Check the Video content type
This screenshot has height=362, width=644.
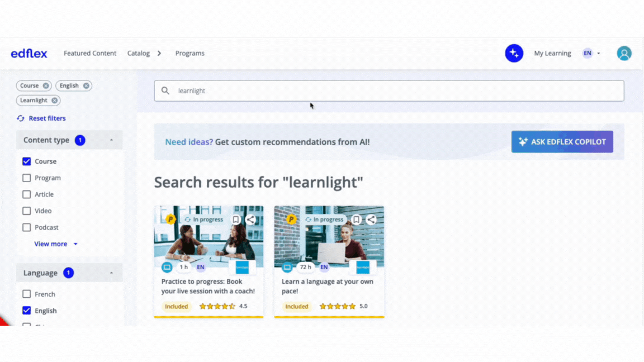27,211
